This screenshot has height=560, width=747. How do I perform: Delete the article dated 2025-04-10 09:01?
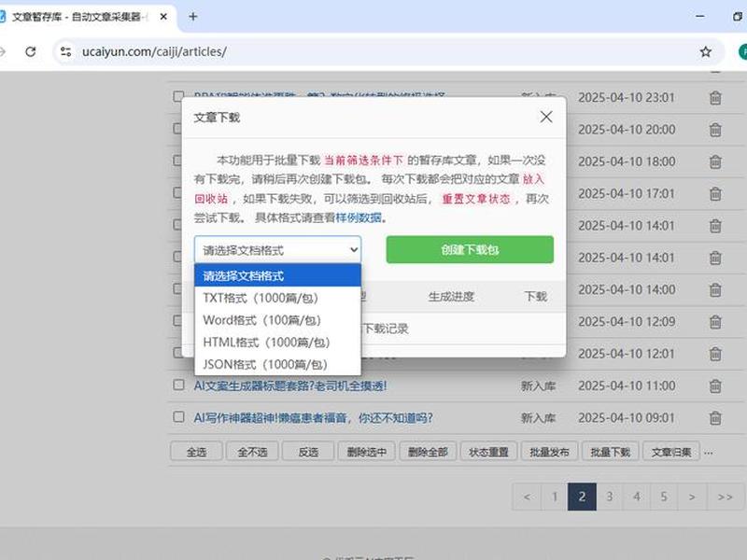(x=715, y=418)
